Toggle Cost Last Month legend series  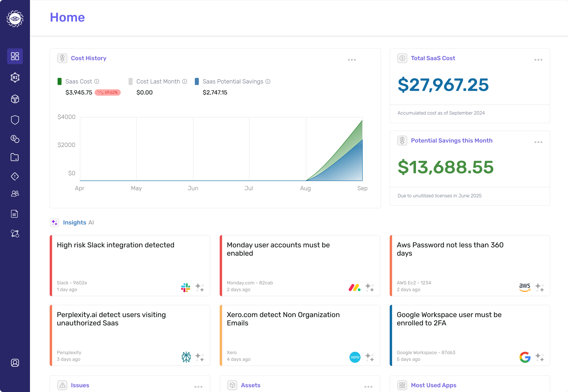130,81
